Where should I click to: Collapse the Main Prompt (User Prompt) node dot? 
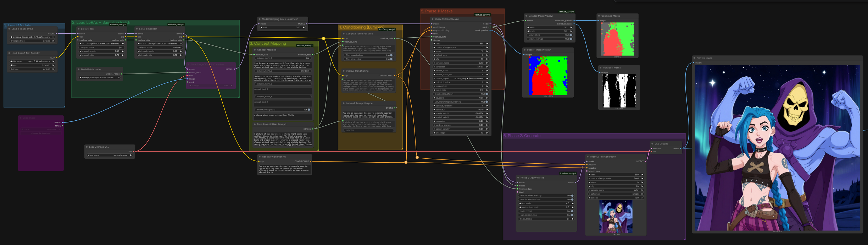coord(255,124)
